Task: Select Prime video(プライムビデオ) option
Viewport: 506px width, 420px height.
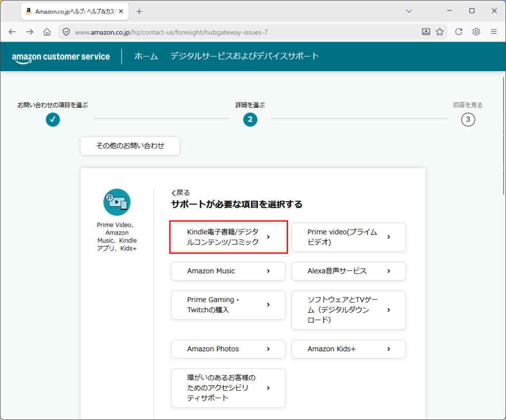Action: [x=348, y=237]
